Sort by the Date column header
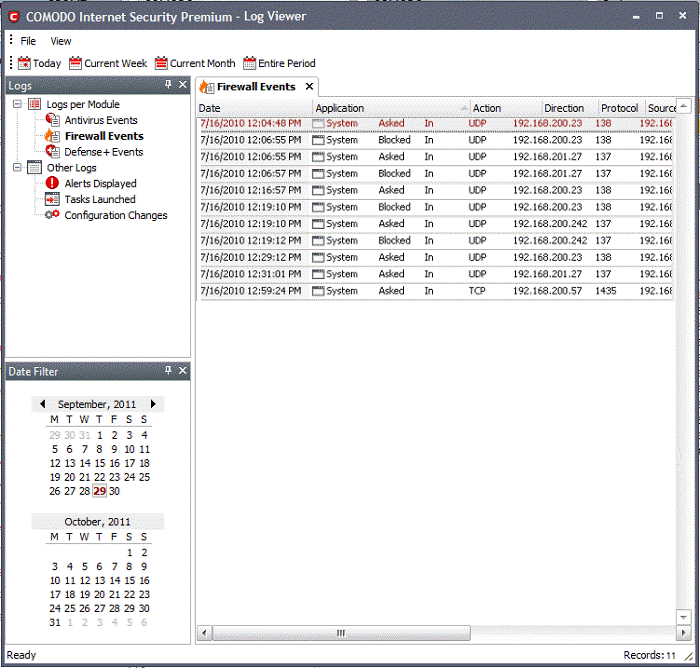The height and width of the screenshot is (668, 700). tap(254, 108)
